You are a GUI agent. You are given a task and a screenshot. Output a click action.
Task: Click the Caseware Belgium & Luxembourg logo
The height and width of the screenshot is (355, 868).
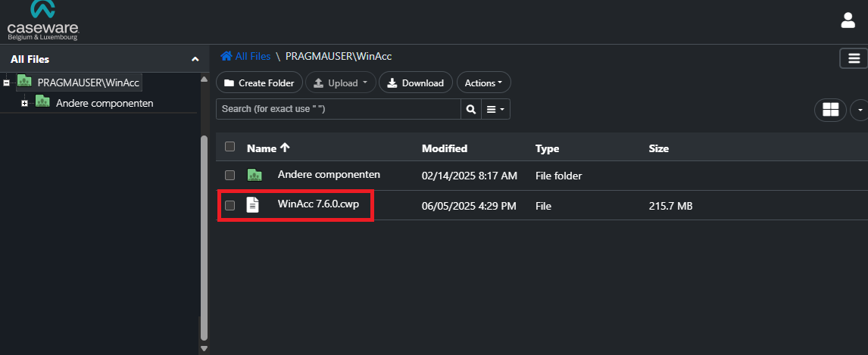[x=42, y=20]
